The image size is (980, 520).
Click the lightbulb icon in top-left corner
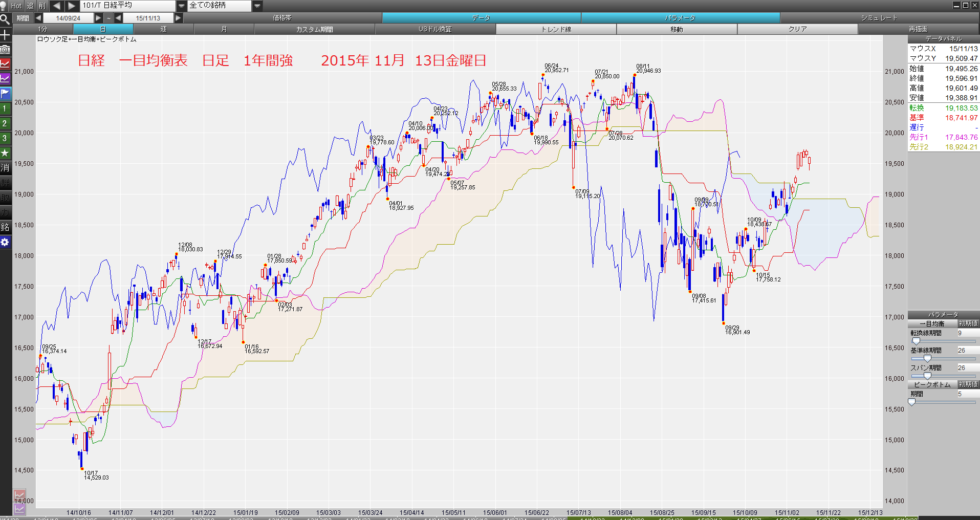[4, 6]
